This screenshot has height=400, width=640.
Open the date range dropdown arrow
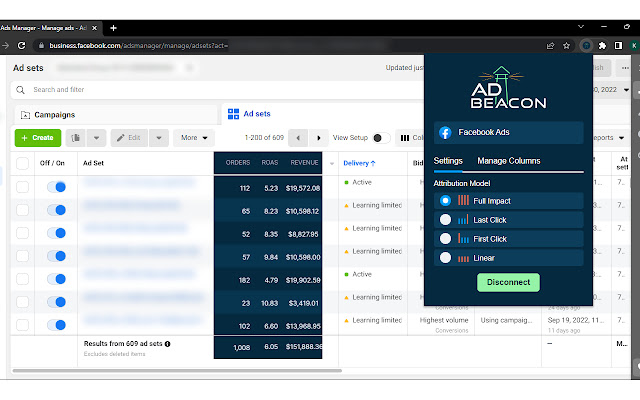(626, 90)
